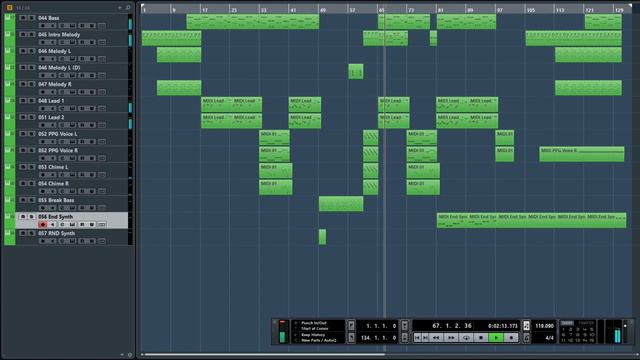The image size is (640, 360).
Task: Toggle write automation on 048 Lead 1
Action: (x=92, y=109)
